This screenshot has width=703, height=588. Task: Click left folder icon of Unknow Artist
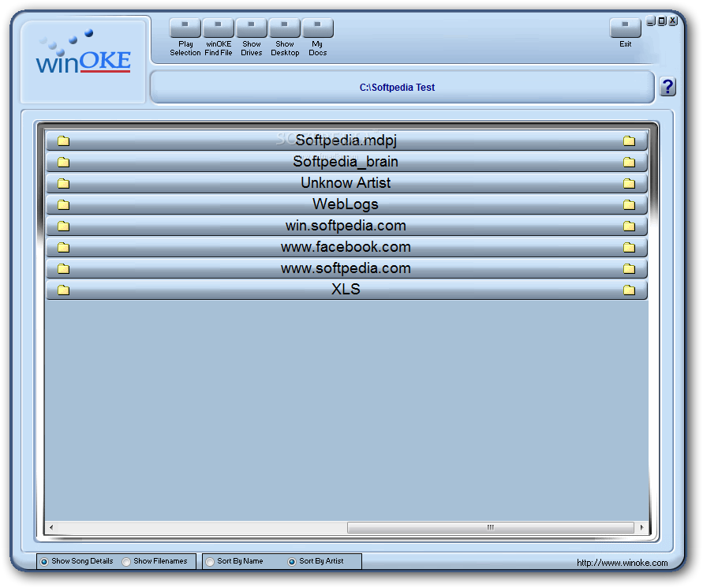tap(64, 183)
